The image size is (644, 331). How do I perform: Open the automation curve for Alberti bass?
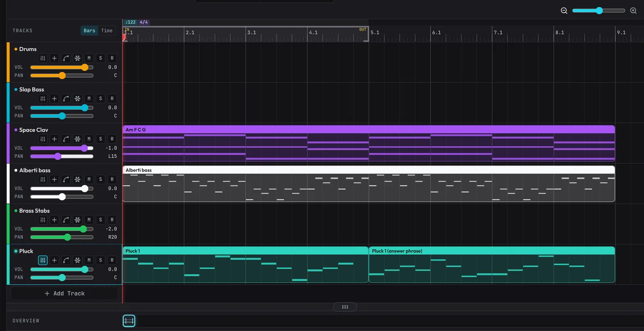click(66, 179)
